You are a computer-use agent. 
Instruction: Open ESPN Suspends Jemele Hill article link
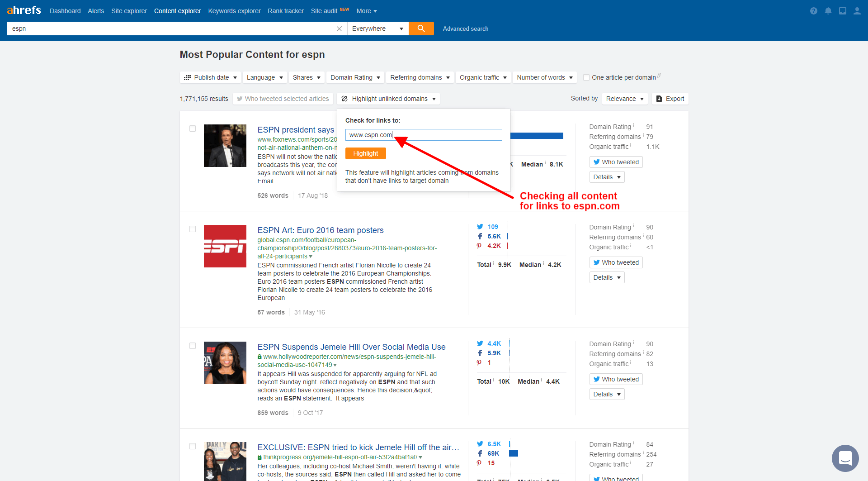[x=351, y=347]
